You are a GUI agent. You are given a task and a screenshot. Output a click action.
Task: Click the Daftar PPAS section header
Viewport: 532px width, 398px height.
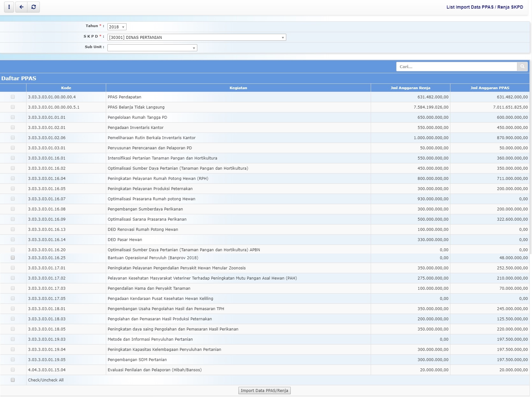(x=18, y=78)
